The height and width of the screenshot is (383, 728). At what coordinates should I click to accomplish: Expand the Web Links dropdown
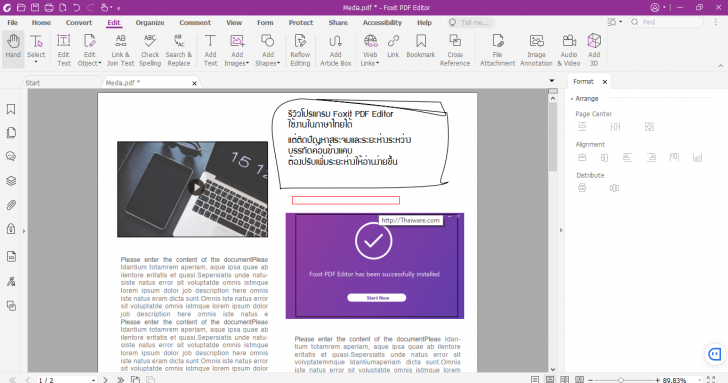click(377, 63)
